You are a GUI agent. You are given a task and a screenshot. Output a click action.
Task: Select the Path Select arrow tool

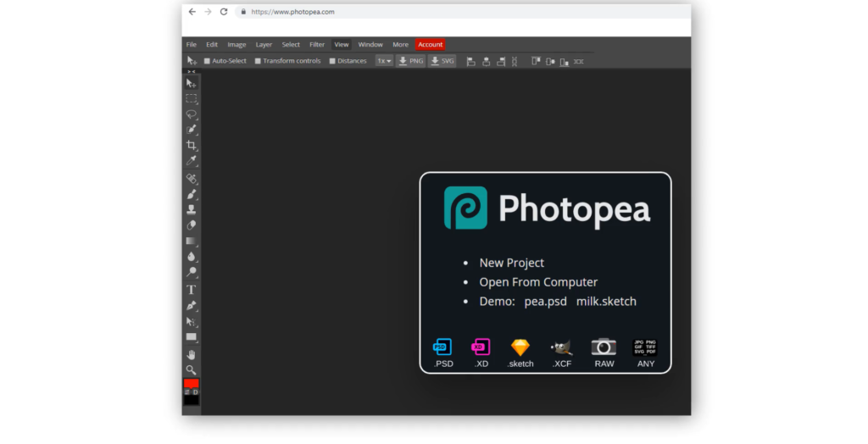click(x=191, y=321)
